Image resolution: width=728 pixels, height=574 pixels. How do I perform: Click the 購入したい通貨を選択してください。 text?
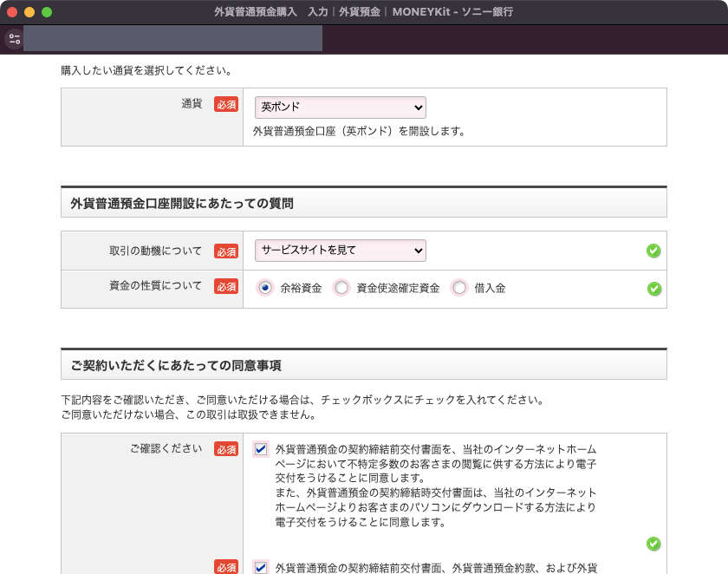point(146,70)
